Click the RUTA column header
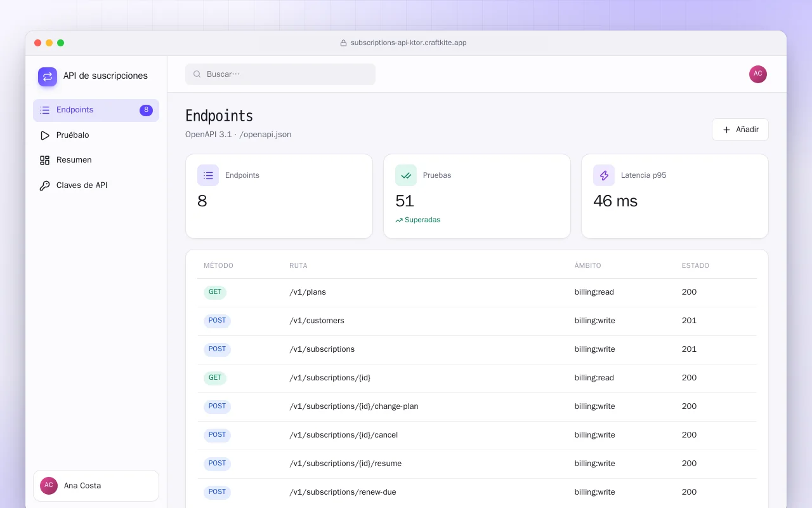 pyautogui.click(x=298, y=265)
